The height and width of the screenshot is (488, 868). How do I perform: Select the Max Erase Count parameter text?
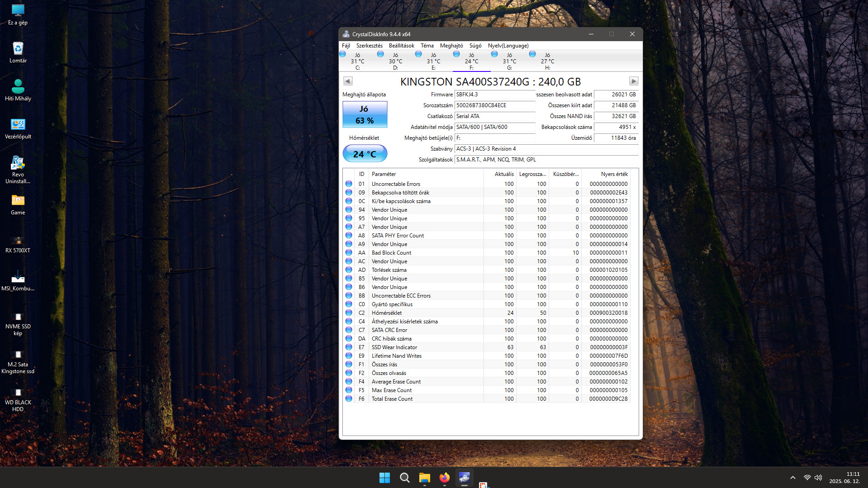coord(392,390)
